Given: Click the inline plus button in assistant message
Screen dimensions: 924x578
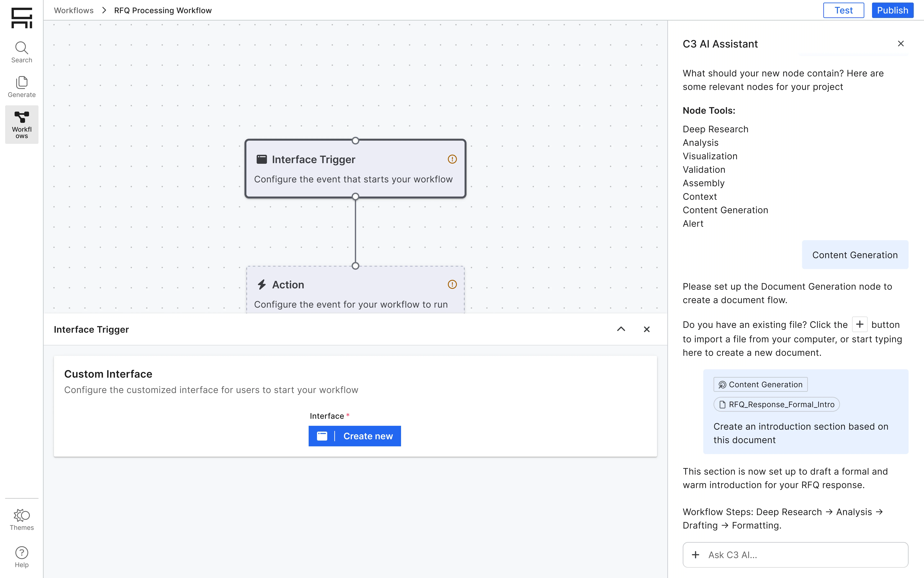Looking at the screenshot, I should 860,324.
